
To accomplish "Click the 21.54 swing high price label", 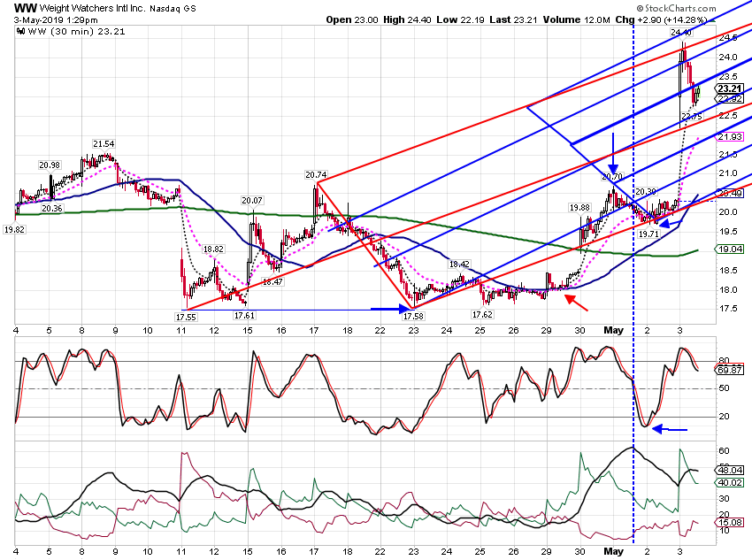I will (104, 144).
